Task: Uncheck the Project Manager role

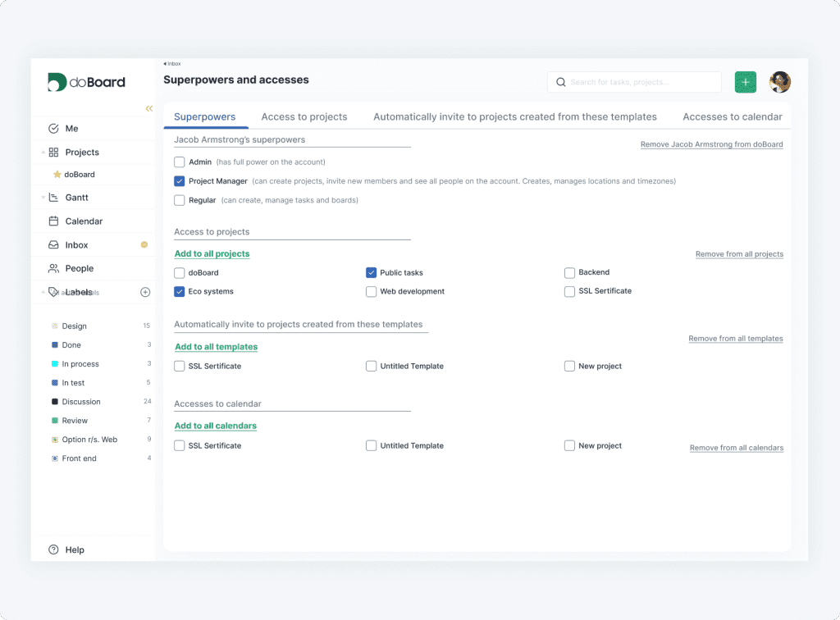Action: (x=179, y=180)
